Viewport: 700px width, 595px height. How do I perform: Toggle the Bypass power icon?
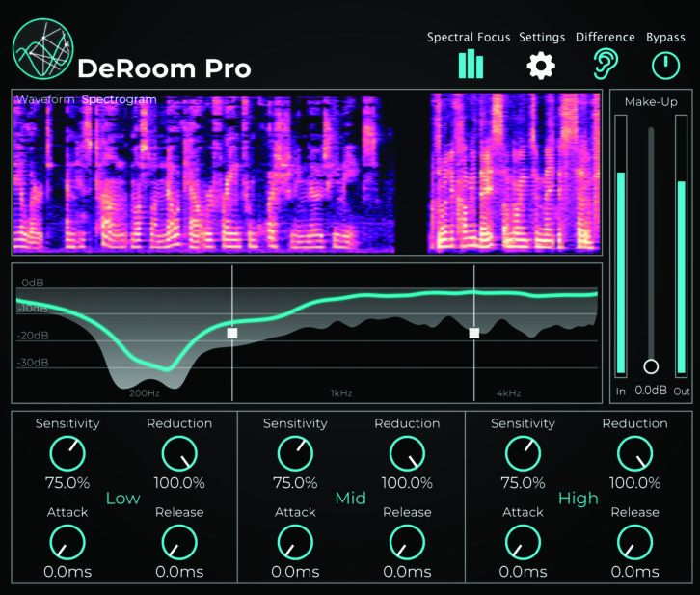665,66
